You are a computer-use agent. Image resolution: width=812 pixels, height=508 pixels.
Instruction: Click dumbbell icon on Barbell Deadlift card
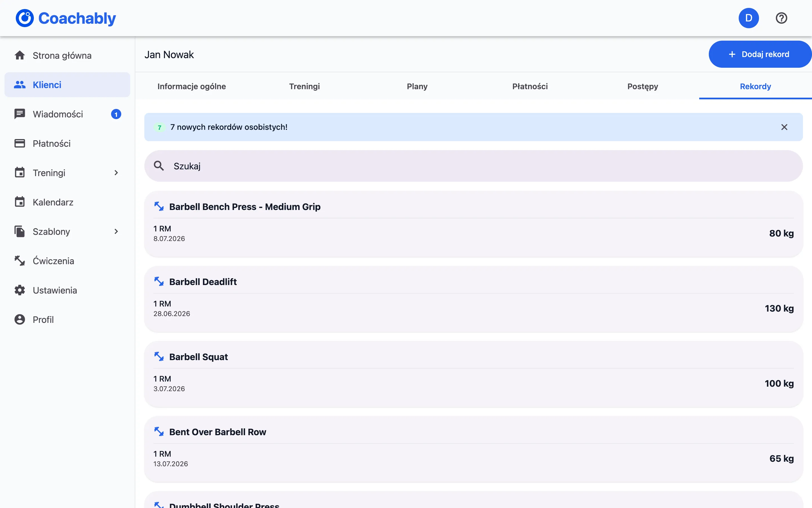tap(159, 282)
